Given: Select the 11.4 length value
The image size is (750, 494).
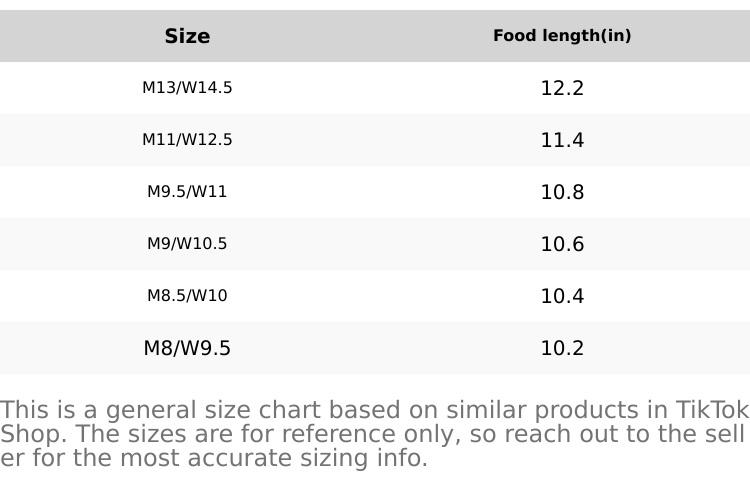Looking at the screenshot, I should point(562,140).
